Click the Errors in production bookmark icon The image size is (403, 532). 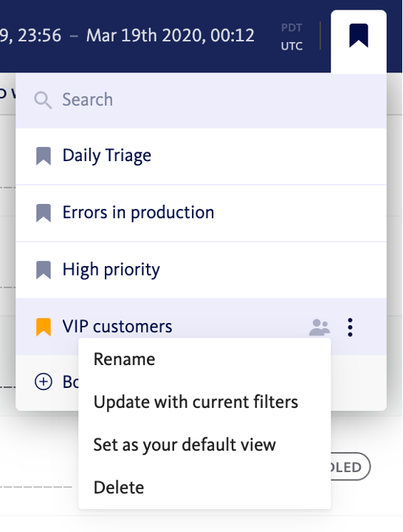(x=44, y=213)
